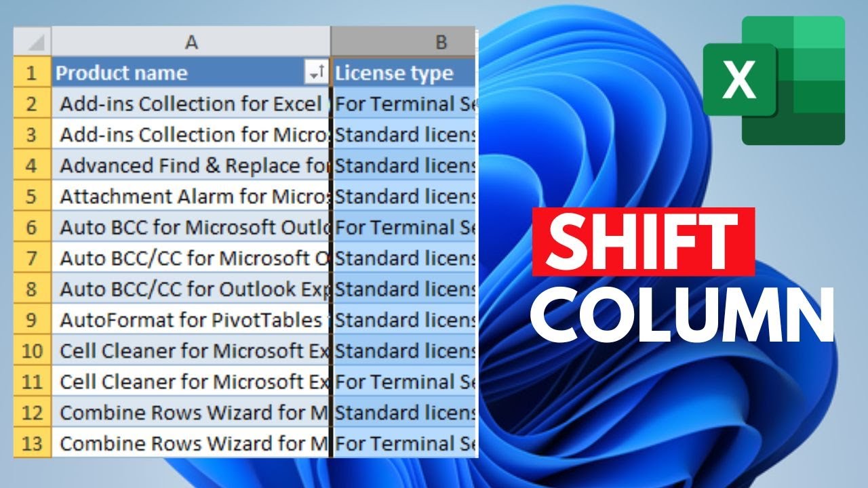This screenshot has height=488, width=868.
Task: Select row header 3
Action: pos(33,134)
